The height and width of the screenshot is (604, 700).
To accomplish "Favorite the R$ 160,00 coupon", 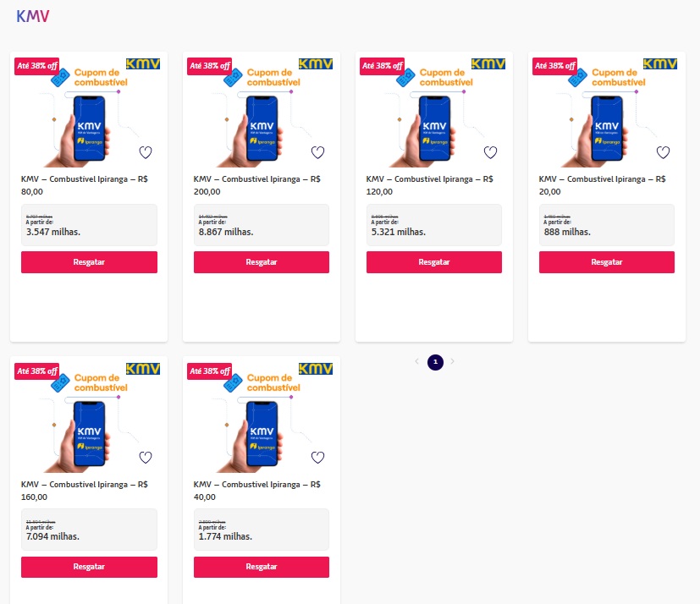I will click(x=145, y=458).
